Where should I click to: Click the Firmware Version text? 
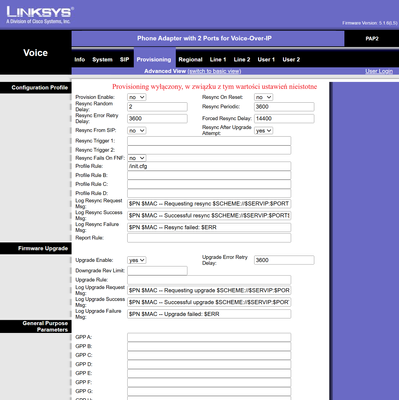pos(370,23)
